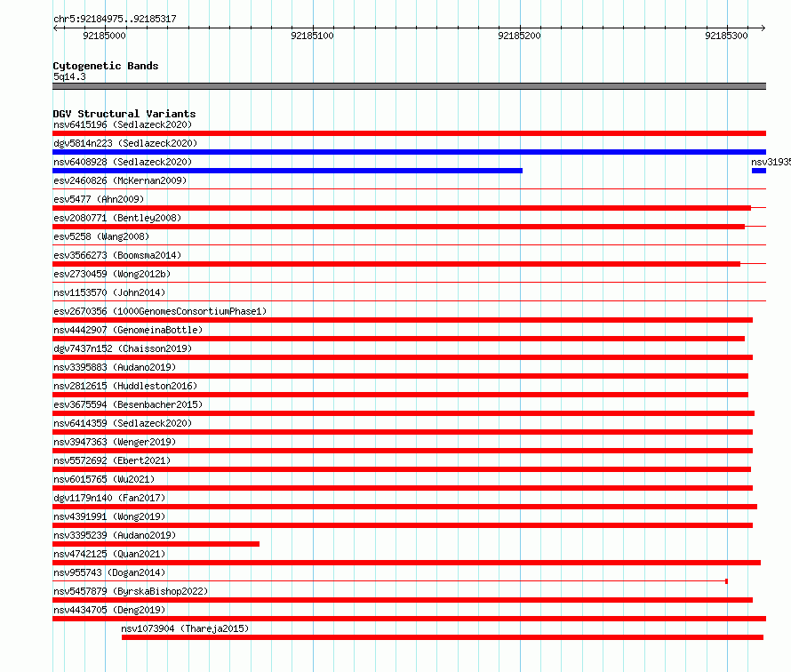The height and width of the screenshot is (672, 791).
Task: Click the esv5258 (Wang2008) variant label
Action: point(101,236)
